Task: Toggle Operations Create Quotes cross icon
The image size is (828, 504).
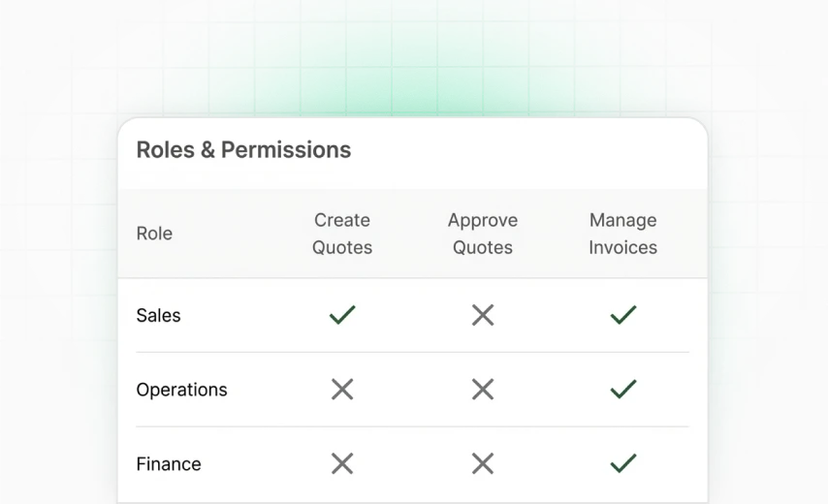Action: click(x=342, y=390)
